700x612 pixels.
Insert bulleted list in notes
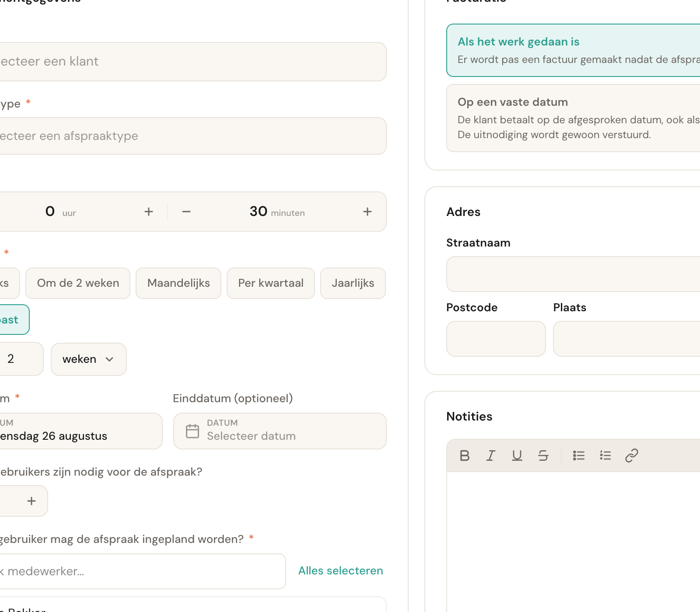579,456
